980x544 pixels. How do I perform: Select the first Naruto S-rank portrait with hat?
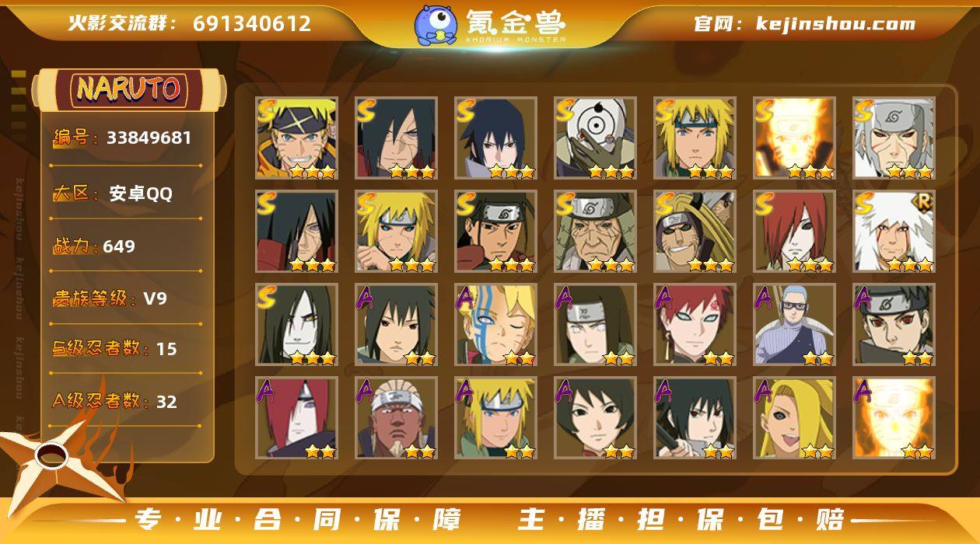click(x=296, y=138)
